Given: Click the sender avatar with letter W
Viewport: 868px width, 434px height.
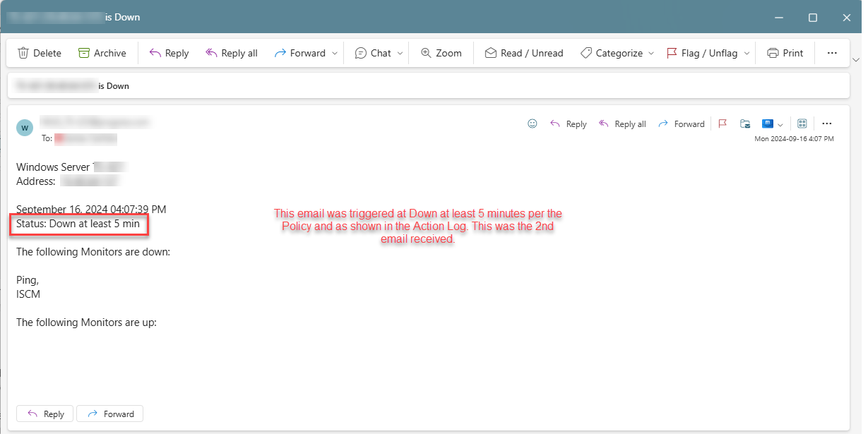Looking at the screenshot, I should tap(25, 128).
